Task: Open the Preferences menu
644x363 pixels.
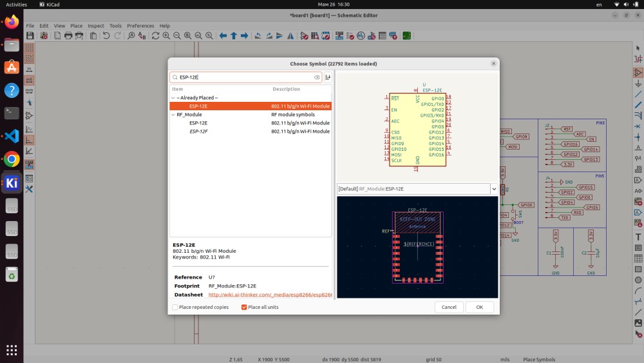Action: 140,26
